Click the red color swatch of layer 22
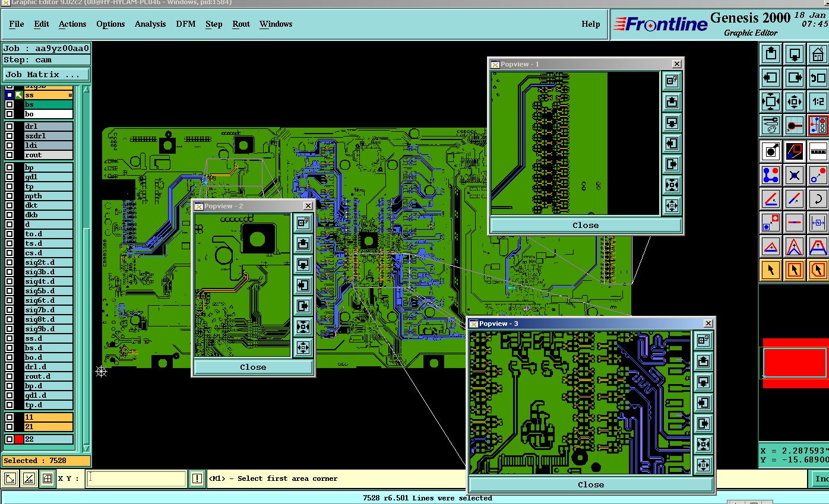Screen dimensions: 829x504 click(x=19, y=439)
